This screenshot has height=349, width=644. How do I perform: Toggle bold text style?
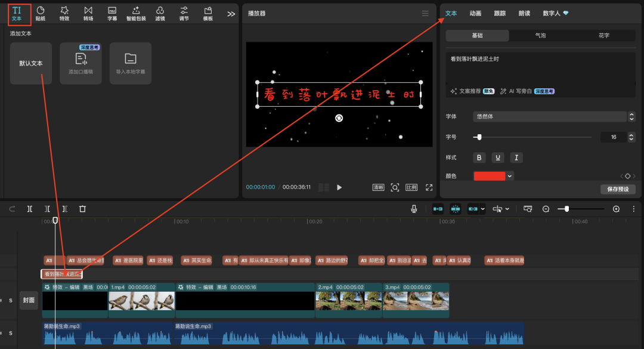(479, 157)
